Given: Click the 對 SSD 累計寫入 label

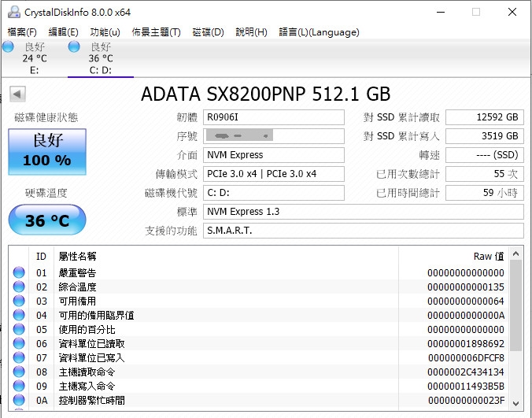Looking at the screenshot, I should [x=401, y=136].
